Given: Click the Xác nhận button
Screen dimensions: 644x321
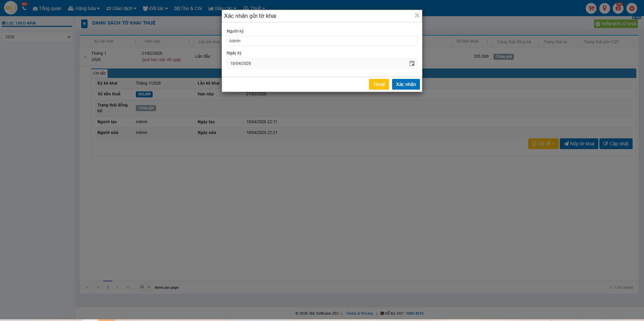Looking at the screenshot, I should click(406, 84).
